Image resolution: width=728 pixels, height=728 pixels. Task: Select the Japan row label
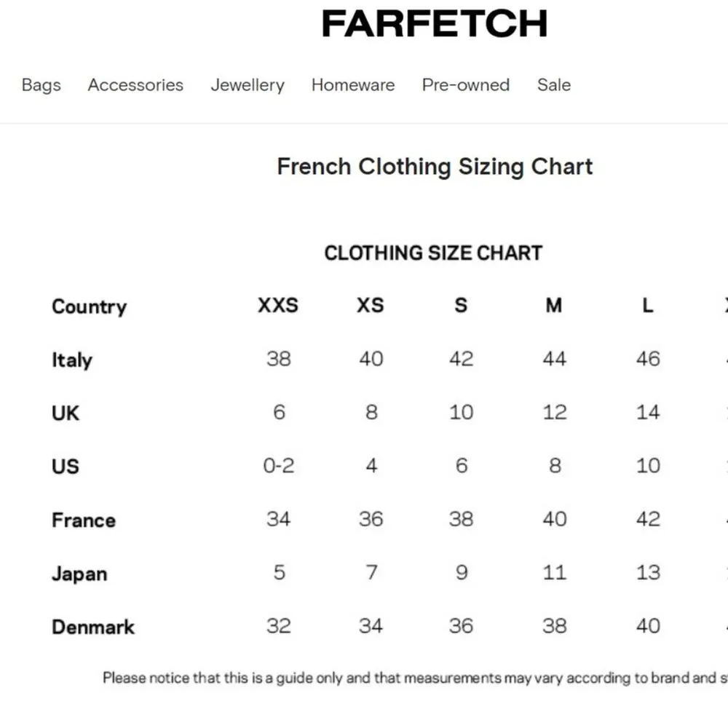click(79, 574)
